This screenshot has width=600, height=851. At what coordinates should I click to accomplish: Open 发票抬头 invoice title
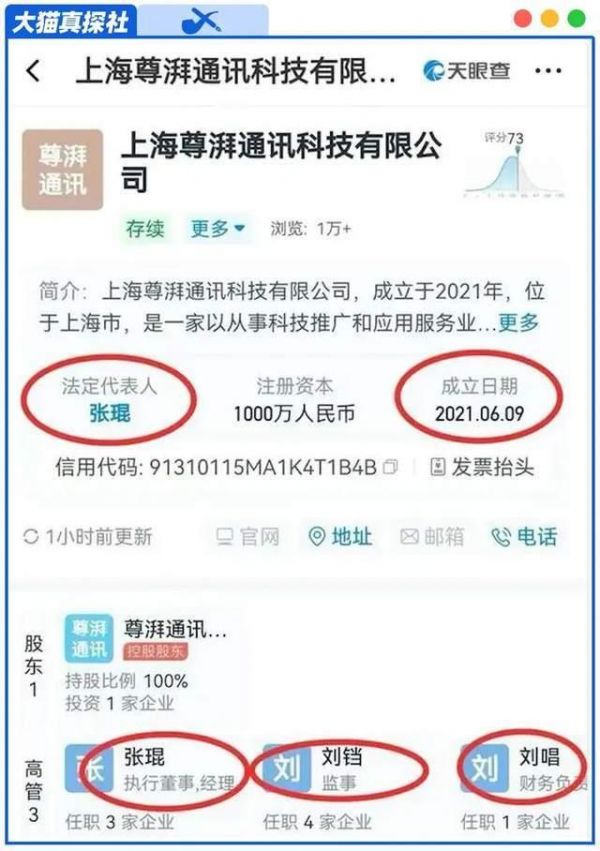(482, 467)
